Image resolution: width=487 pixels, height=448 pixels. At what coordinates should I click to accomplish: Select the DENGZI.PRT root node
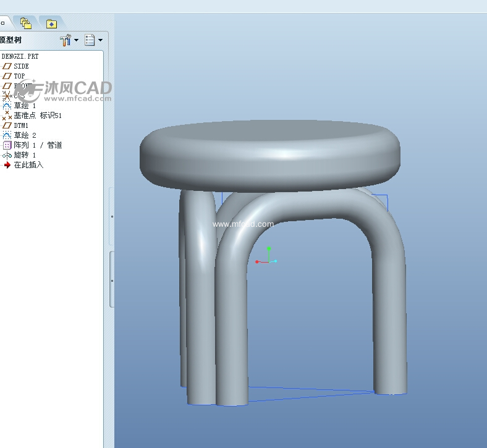[20, 56]
